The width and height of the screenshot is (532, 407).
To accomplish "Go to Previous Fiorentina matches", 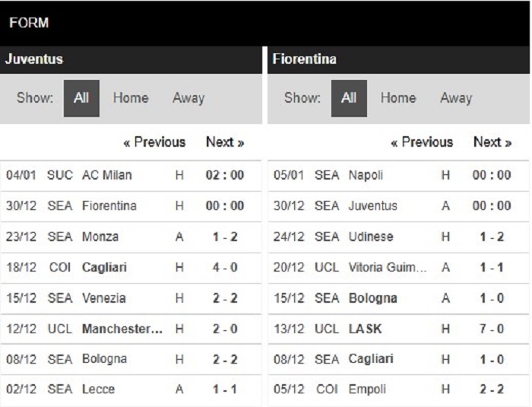I will tap(422, 142).
